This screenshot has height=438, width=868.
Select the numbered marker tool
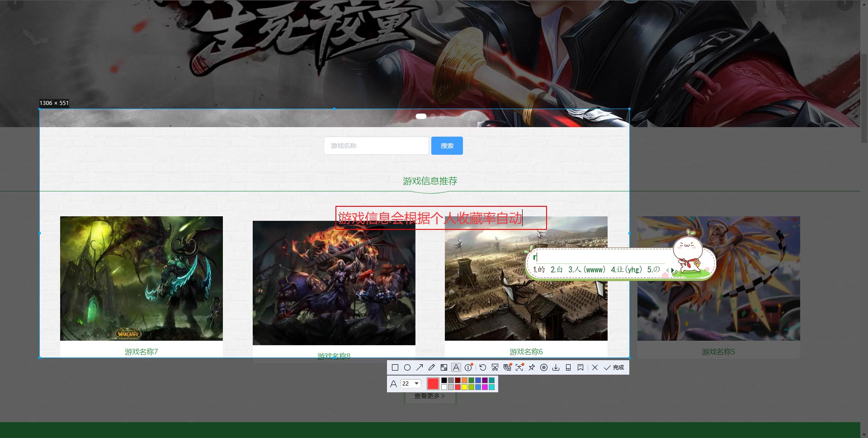[468, 367]
